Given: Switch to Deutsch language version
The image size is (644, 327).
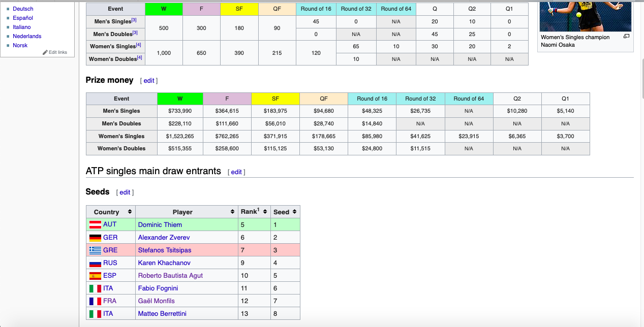Looking at the screenshot, I should pyautogui.click(x=23, y=9).
